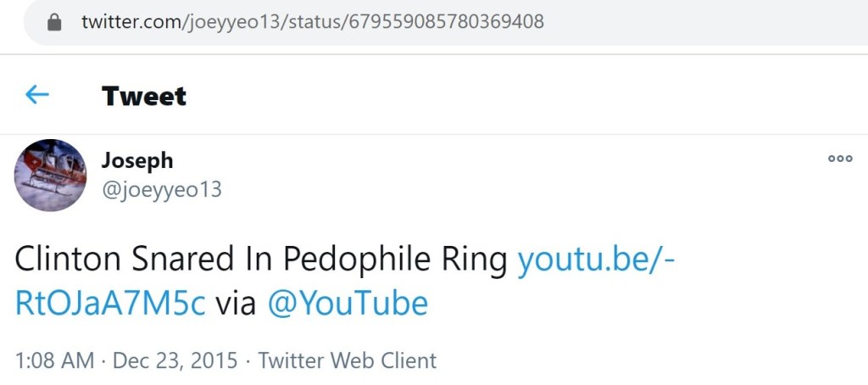Image resolution: width=868 pixels, height=385 pixels.
Task: Click the word 'via' in the tweet
Action: point(236,303)
